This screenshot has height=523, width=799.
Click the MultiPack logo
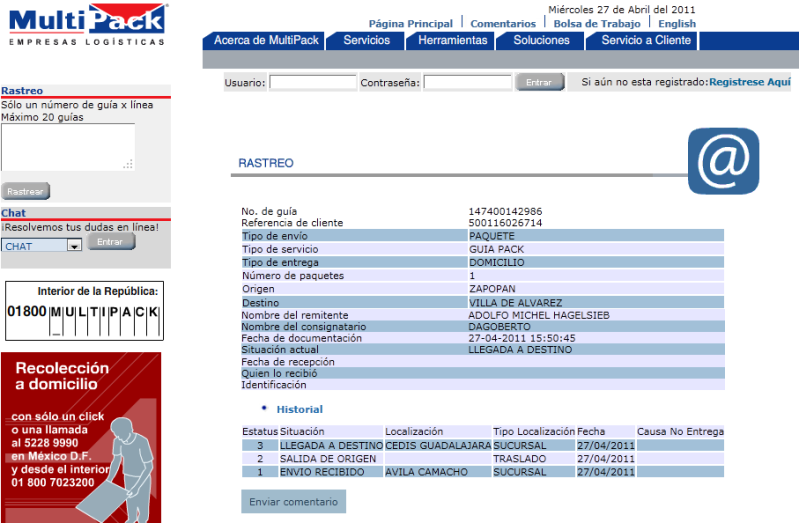click(x=88, y=24)
